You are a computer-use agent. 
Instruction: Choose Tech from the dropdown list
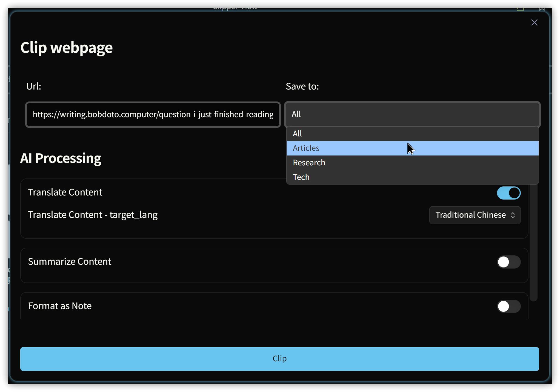(301, 177)
